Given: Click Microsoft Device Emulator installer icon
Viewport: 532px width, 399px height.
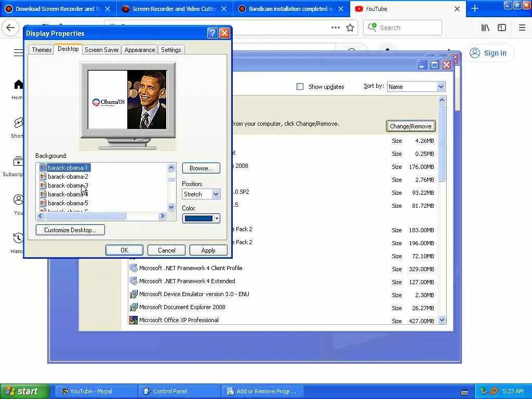Looking at the screenshot, I should pyautogui.click(x=134, y=294).
